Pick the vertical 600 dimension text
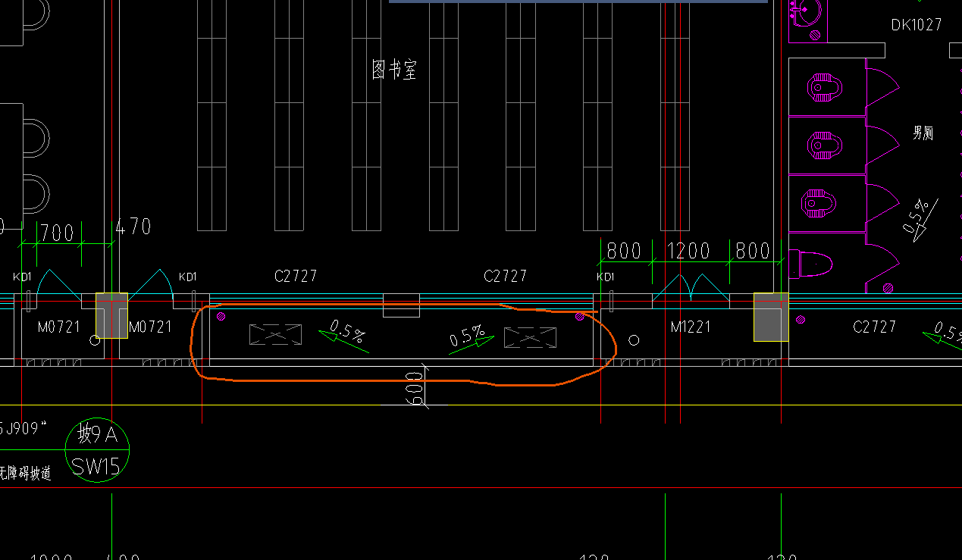962x560 pixels. click(415, 388)
